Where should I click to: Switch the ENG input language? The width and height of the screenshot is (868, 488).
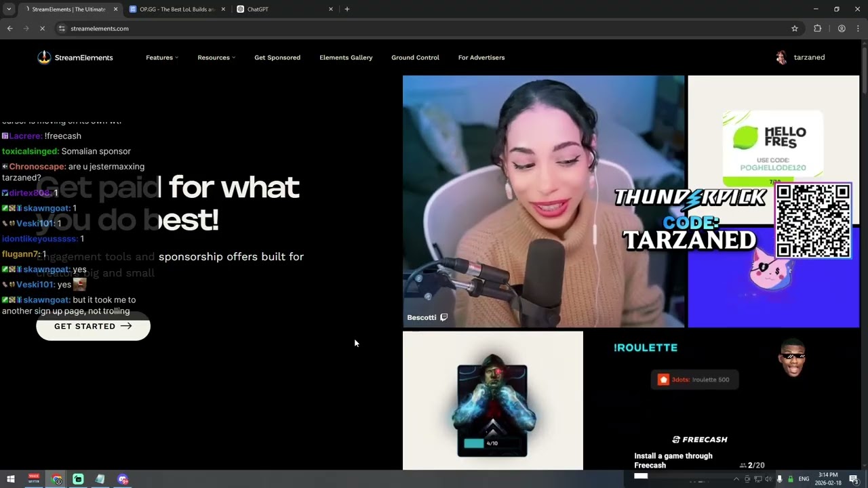tap(804, 479)
